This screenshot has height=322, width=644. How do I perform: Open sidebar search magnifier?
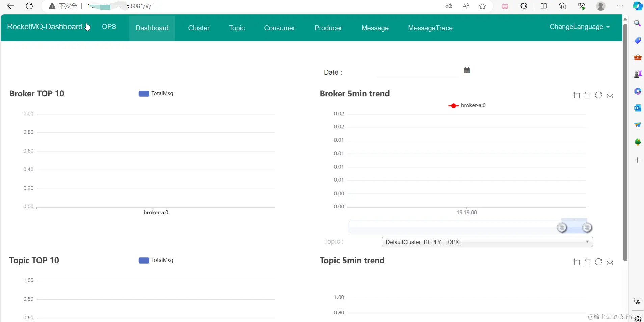pos(638,23)
